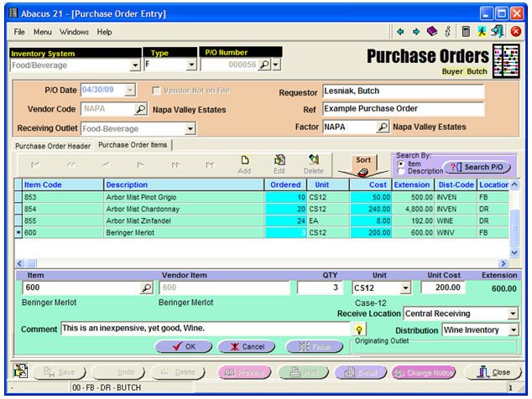Click the horizontal scrollbar of items grid
This screenshot has width=532, height=399.
[x=252, y=263]
